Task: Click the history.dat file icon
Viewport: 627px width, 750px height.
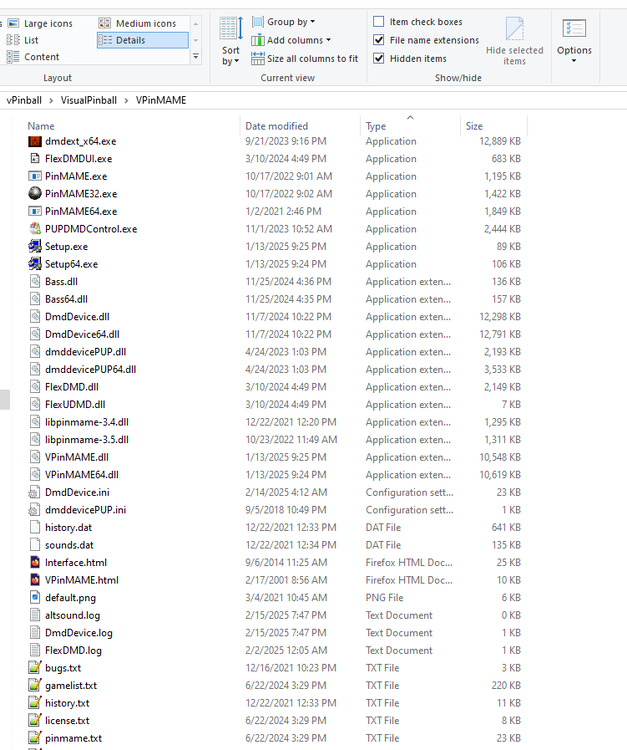Action: point(35,528)
